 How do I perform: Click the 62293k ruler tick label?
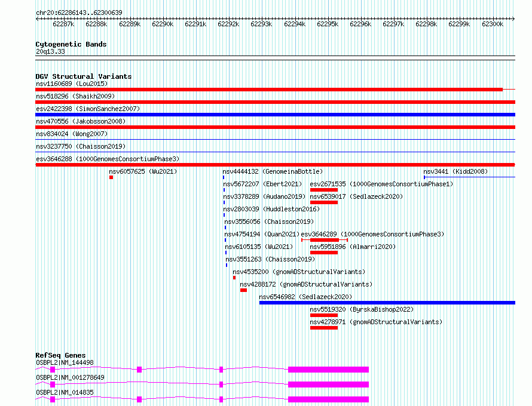(x=261, y=24)
